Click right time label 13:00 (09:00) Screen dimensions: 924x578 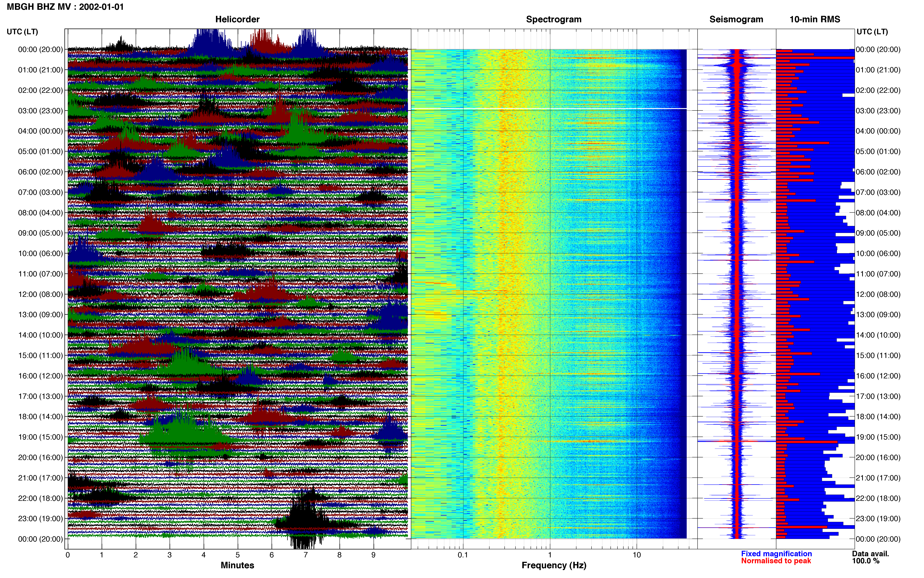(x=878, y=315)
